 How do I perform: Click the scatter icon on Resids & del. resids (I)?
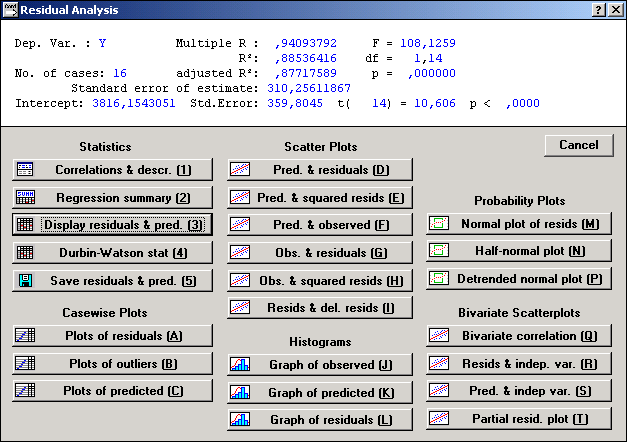(240, 308)
